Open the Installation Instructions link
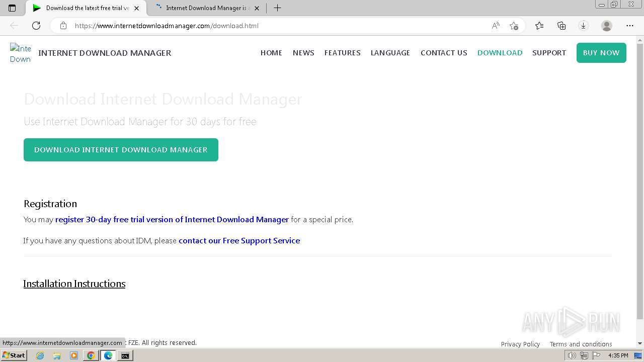Viewport: 644px width, 362px height. pyautogui.click(x=74, y=284)
